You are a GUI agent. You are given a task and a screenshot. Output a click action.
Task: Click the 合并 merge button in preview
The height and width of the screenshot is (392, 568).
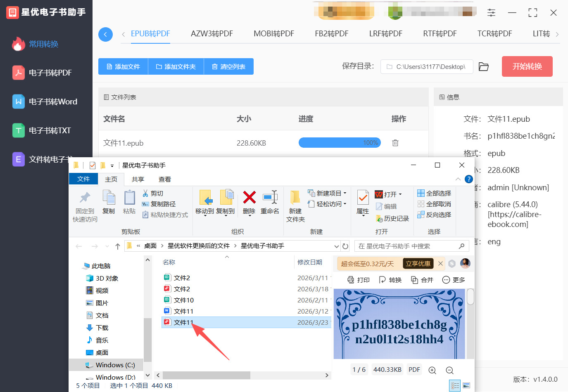pyautogui.click(x=422, y=280)
